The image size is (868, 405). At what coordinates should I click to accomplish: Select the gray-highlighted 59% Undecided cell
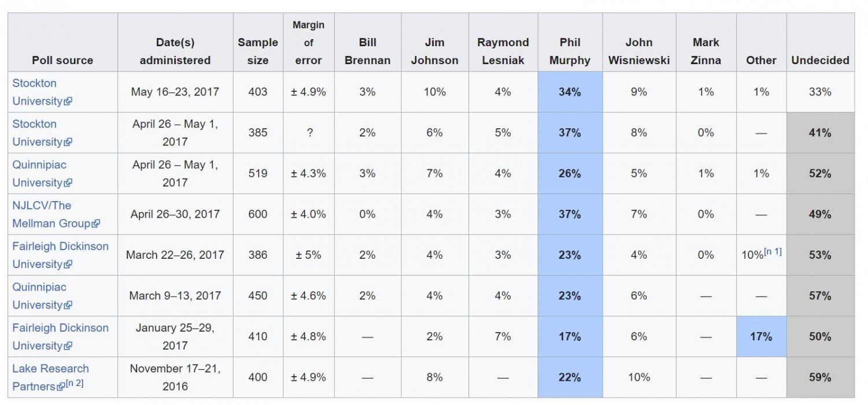(x=820, y=377)
